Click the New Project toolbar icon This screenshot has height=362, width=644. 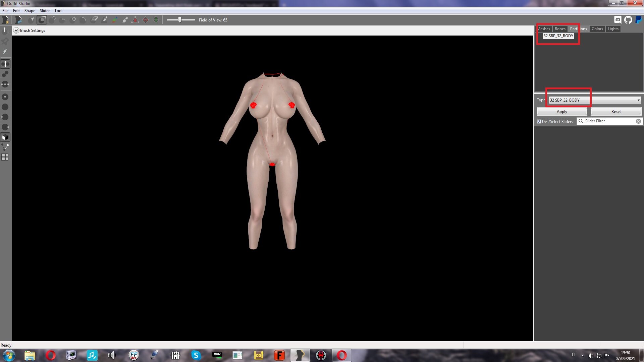coord(5,20)
